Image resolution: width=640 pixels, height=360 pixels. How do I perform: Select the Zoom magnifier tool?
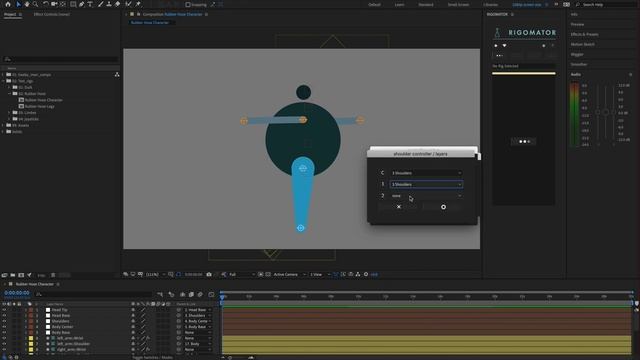tap(36, 4)
